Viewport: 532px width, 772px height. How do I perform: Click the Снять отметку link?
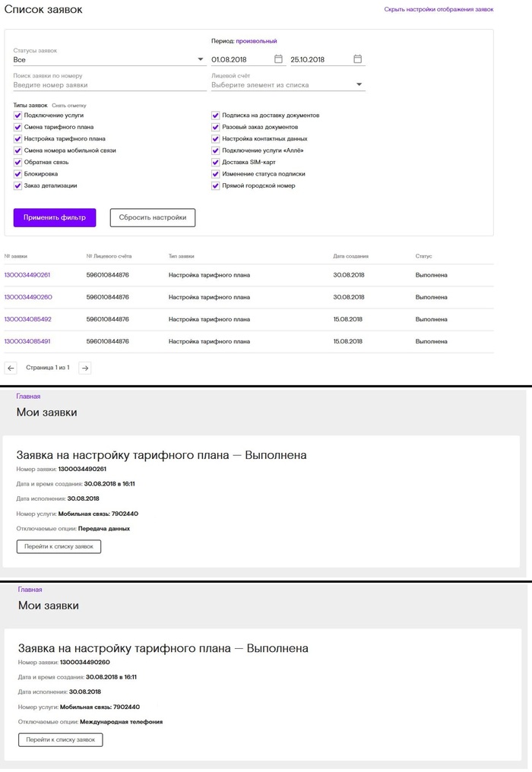69,106
